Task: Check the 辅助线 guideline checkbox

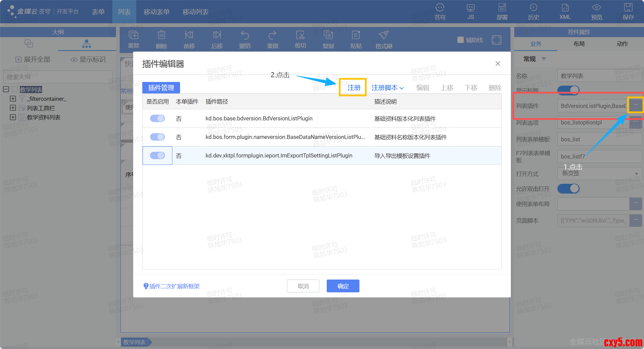Action: click(x=461, y=40)
